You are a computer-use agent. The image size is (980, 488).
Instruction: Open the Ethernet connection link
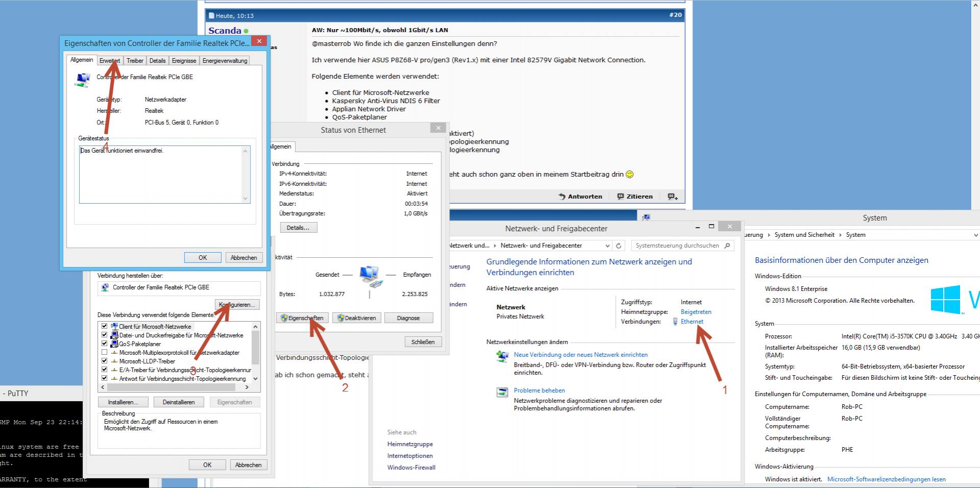point(692,322)
